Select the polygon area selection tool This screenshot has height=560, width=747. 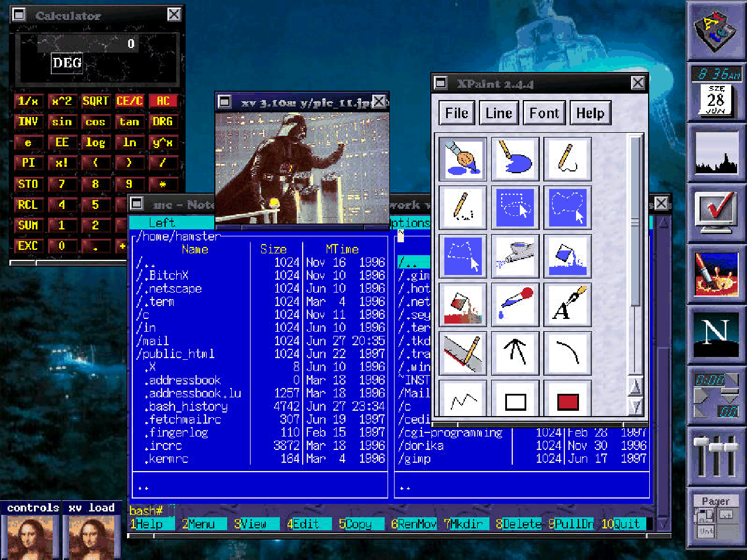tap(462, 256)
